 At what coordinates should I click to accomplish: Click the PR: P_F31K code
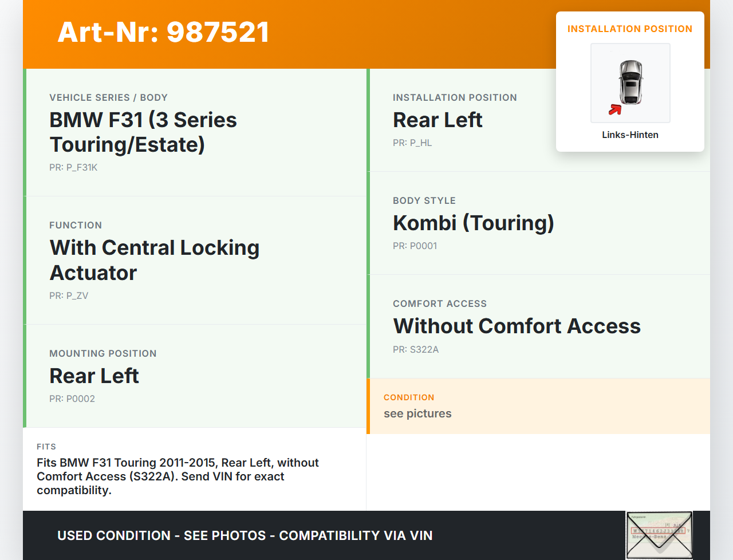coord(73,168)
